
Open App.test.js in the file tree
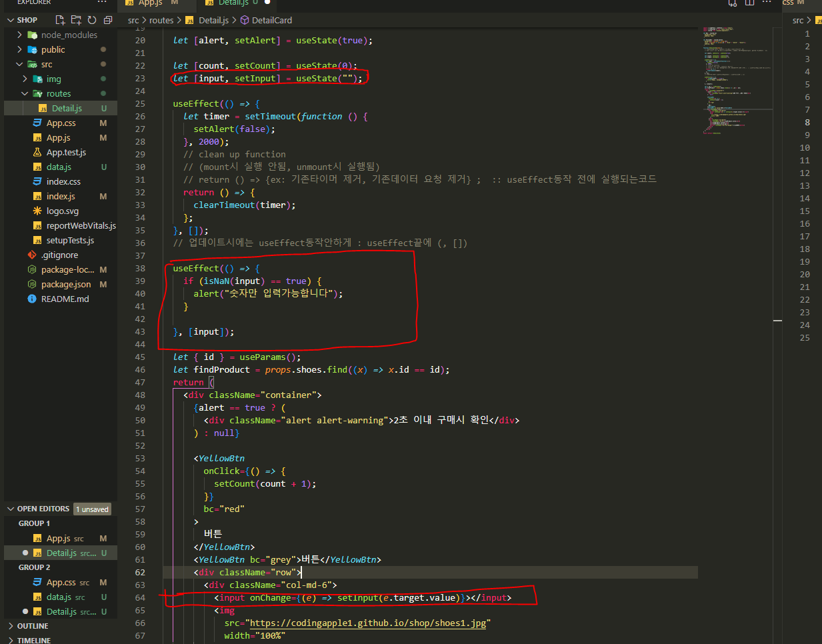[66, 152]
